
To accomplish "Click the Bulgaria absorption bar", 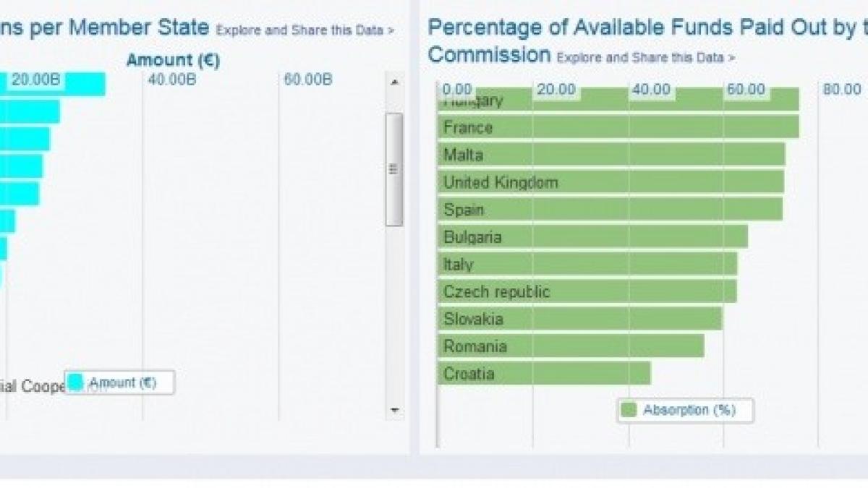I will 592,237.
